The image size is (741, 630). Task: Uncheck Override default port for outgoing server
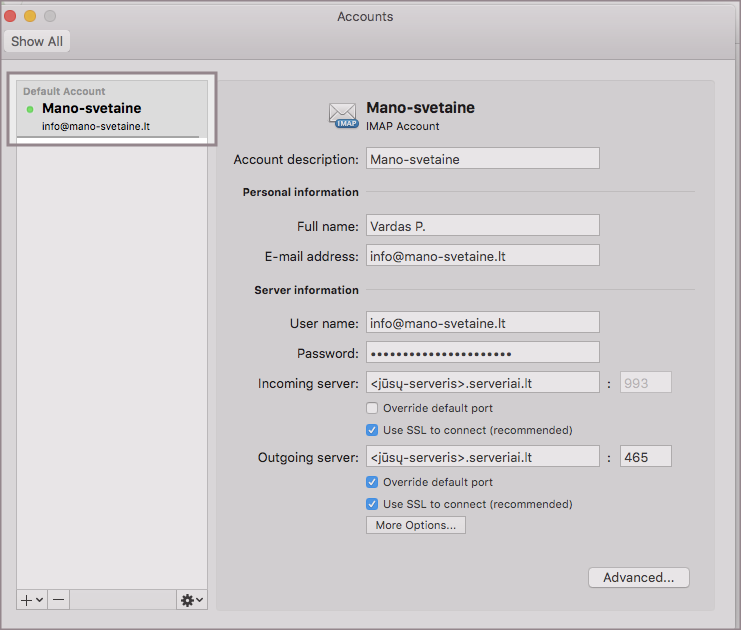(x=372, y=482)
